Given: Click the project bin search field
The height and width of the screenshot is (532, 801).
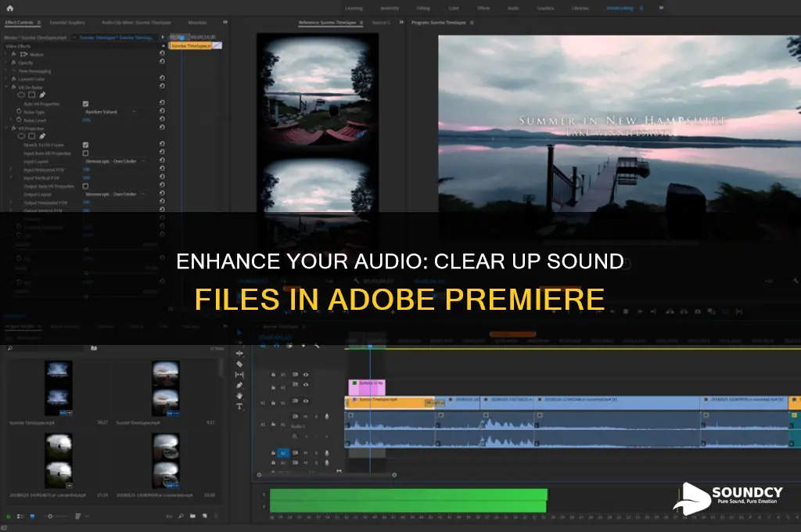Looking at the screenshot, I should point(47,348).
